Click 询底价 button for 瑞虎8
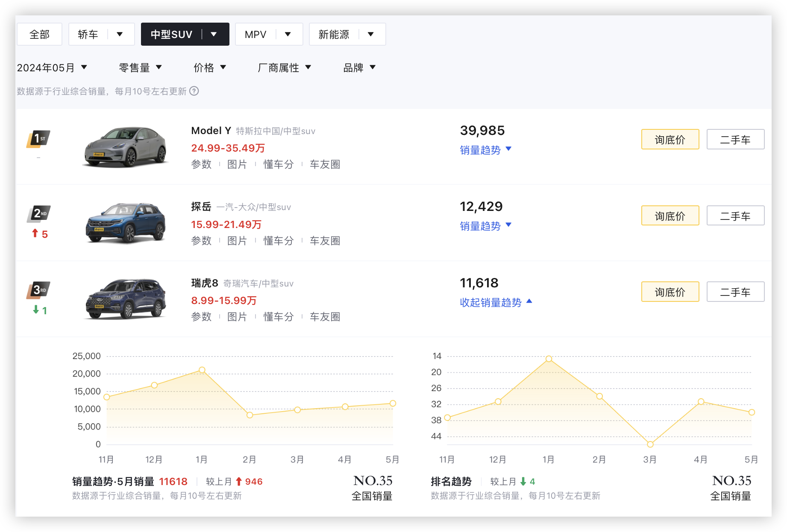The height and width of the screenshot is (532, 787). pos(670,292)
